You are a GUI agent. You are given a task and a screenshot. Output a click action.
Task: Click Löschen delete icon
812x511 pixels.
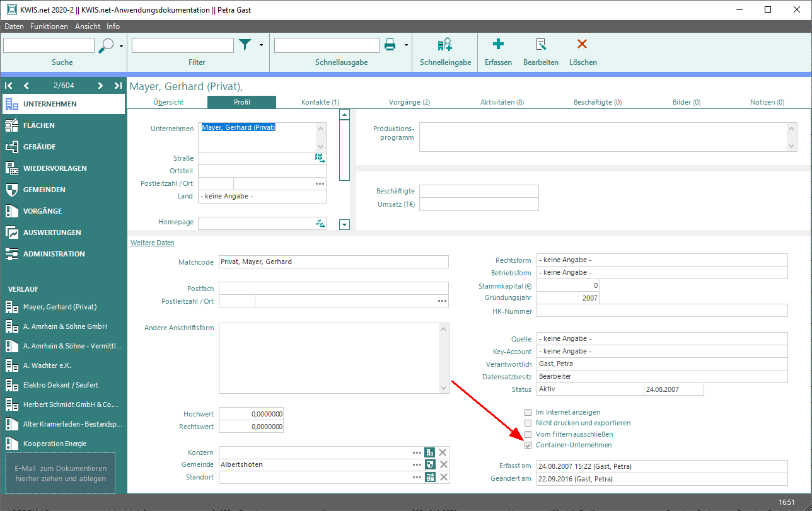click(583, 44)
